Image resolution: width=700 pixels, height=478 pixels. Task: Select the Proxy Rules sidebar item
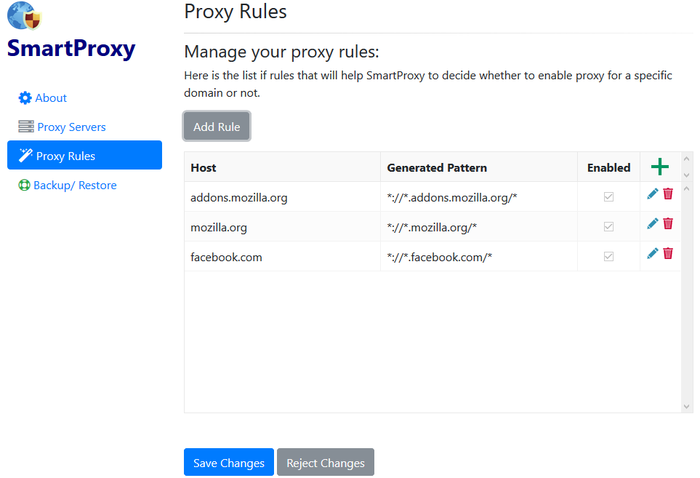(x=84, y=156)
